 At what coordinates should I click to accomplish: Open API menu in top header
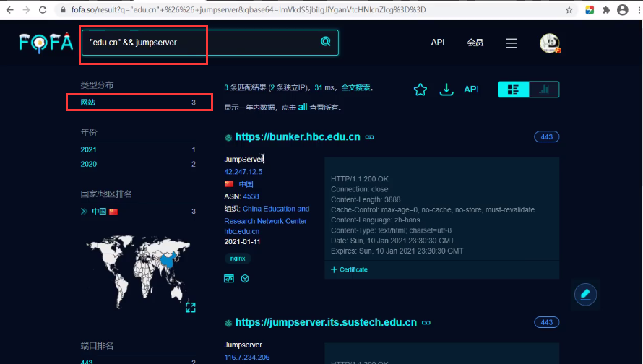click(x=437, y=43)
